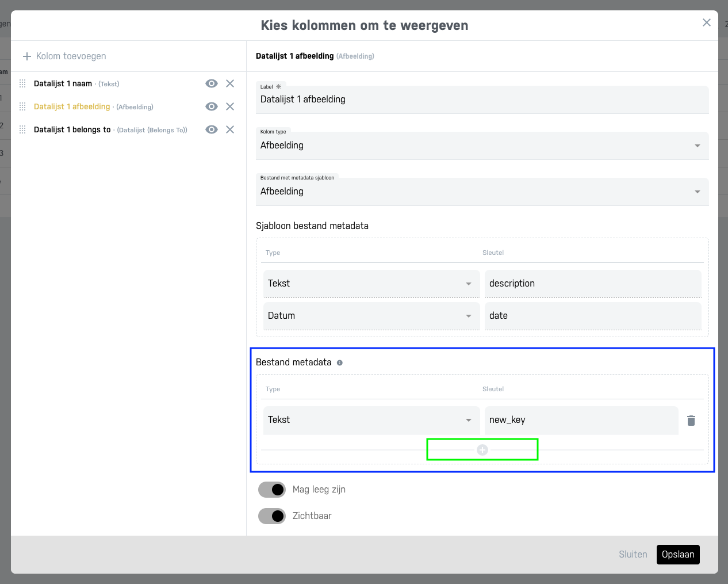Click the Sluiten button
This screenshot has width=728, height=584.
click(x=633, y=555)
